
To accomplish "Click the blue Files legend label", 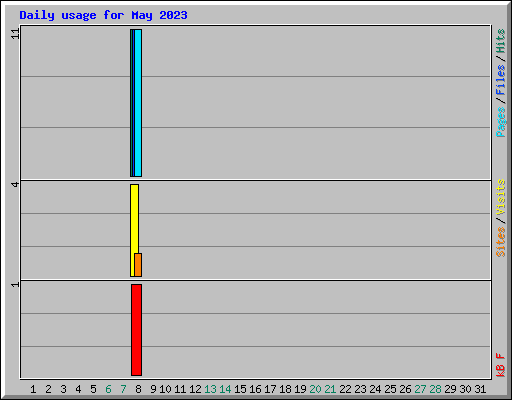I will (501, 80).
